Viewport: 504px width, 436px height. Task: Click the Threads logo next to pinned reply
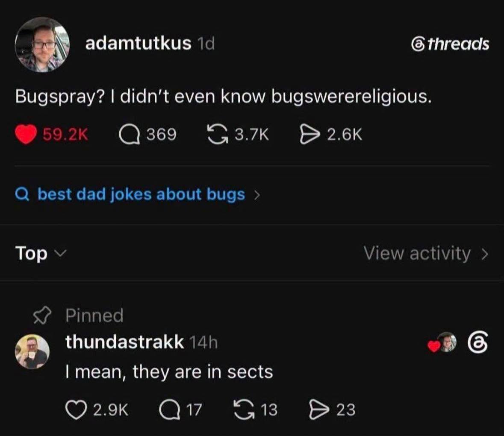coord(477,343)
